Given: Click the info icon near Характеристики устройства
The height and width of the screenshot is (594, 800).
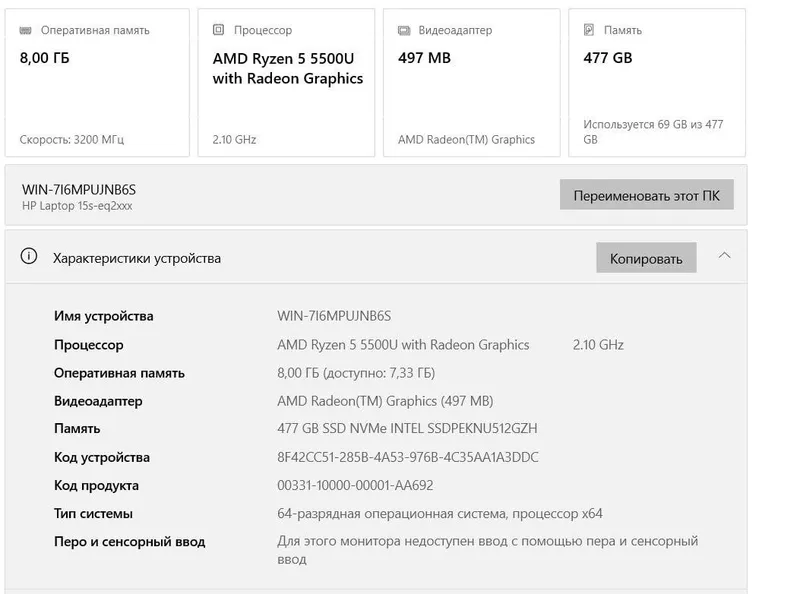Looking at the screenshot, I should (x=29, y=256).
